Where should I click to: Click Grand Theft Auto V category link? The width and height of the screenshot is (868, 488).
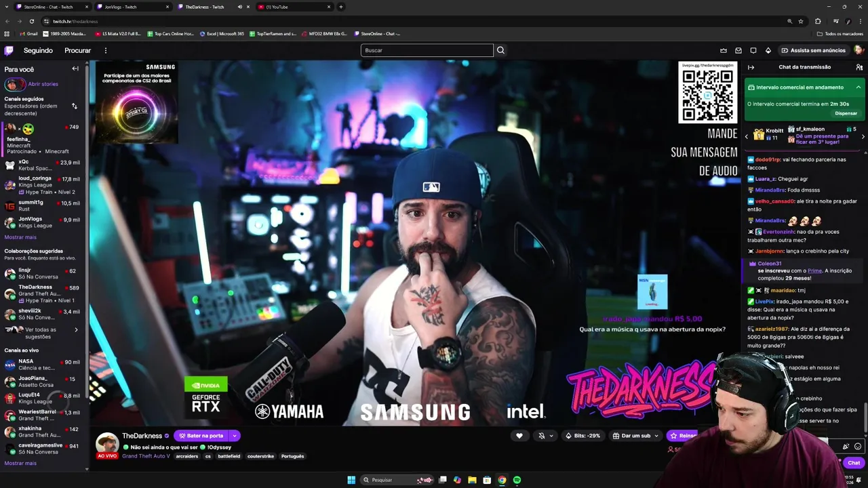click(x=146, y=456)
